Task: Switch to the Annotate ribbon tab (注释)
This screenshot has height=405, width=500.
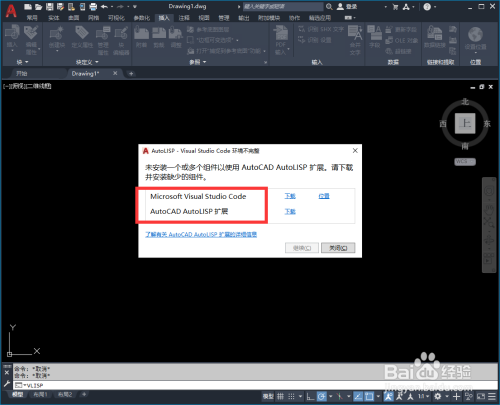Action: click(184, 18)
